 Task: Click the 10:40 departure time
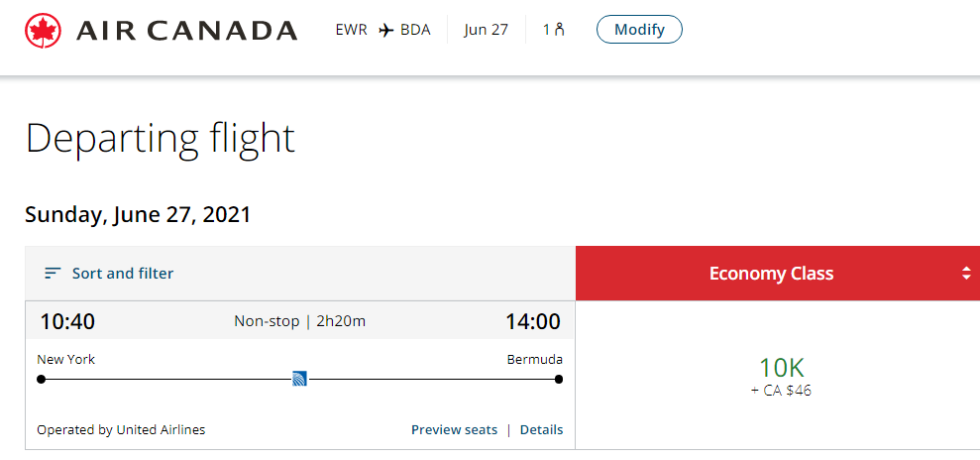[67, 321]
